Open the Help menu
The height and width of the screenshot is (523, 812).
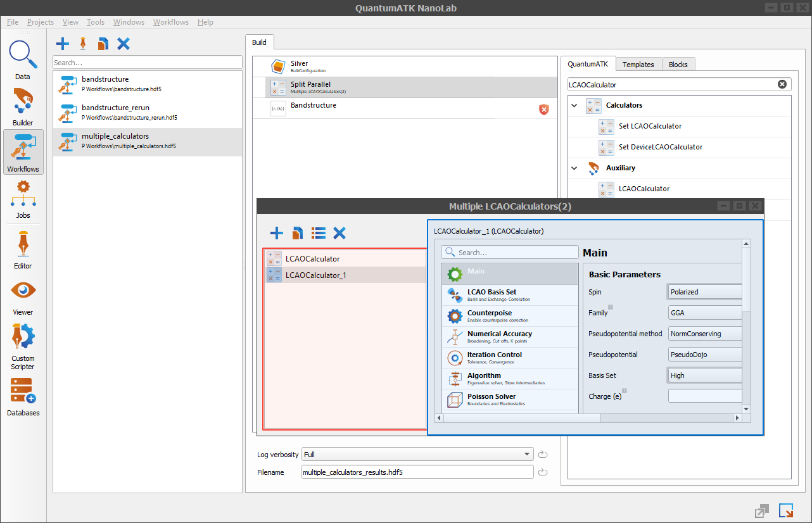(x=205, y=22)
